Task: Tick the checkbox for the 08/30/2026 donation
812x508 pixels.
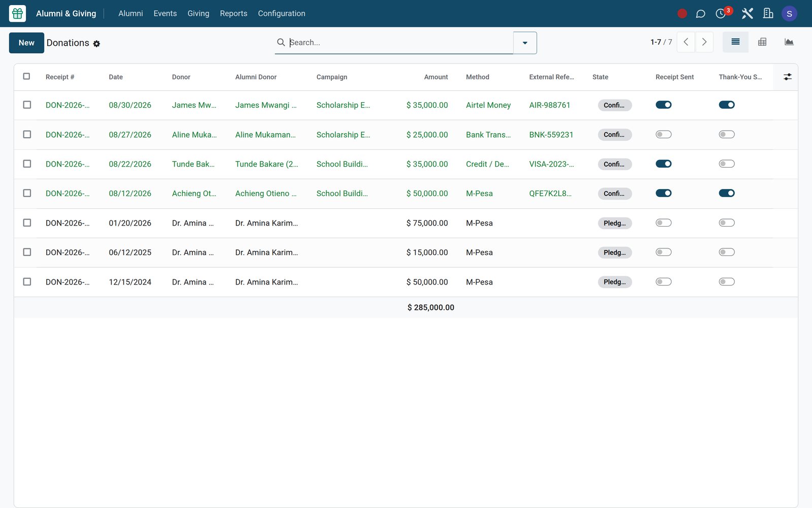Action: 27,105
